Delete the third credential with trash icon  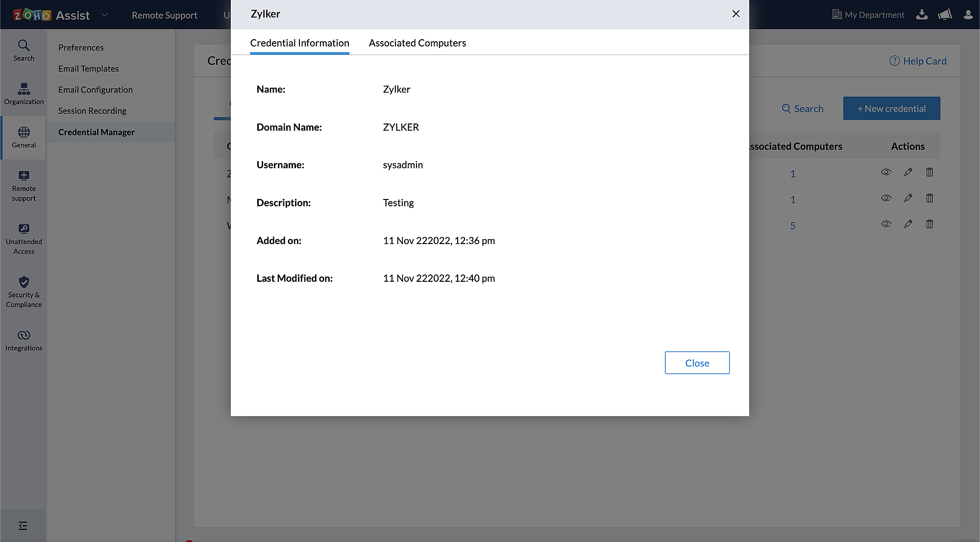(x=930, y=224)
